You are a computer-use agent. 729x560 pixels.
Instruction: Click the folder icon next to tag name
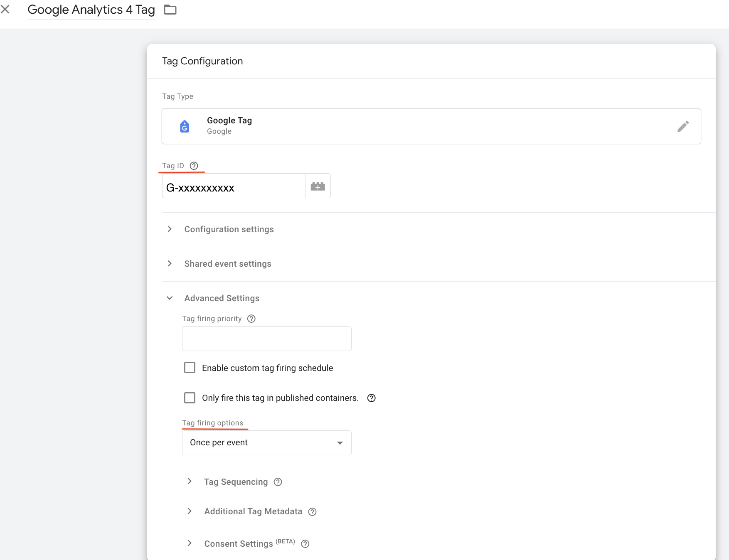pos(170,10)
